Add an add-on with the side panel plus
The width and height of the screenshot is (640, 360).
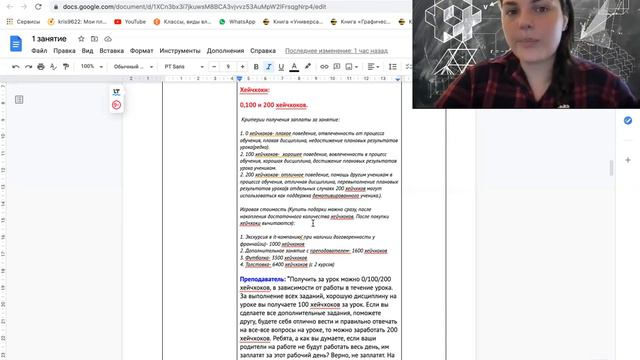pyautogui.click(x=628, y=160)
